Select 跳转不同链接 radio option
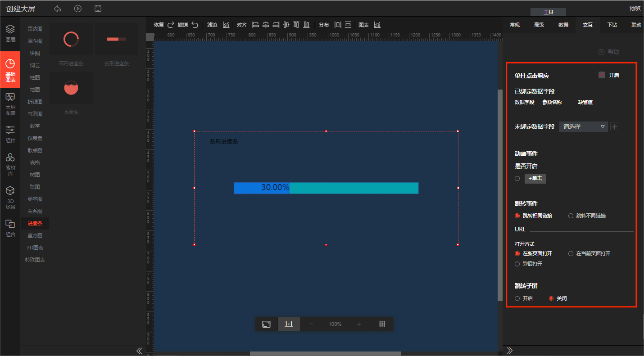Screen dimensions: 644x356 (571, 216)
